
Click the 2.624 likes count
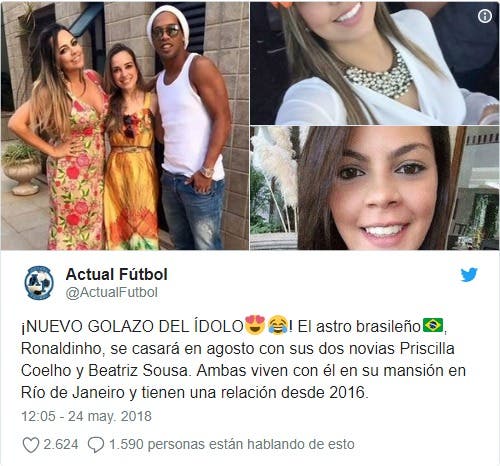tap(61, 444)
